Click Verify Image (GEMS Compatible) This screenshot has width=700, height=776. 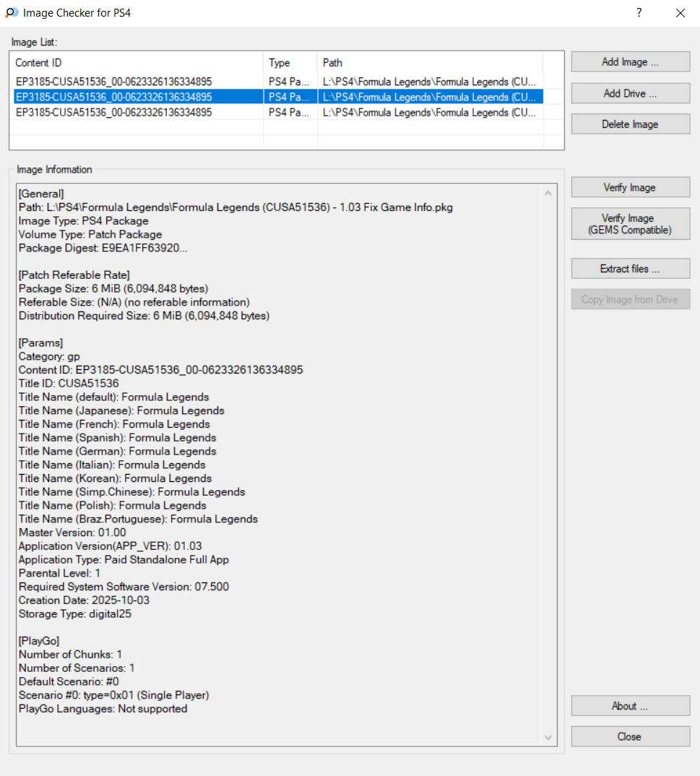pyautogui.click(x=630, y=224)
